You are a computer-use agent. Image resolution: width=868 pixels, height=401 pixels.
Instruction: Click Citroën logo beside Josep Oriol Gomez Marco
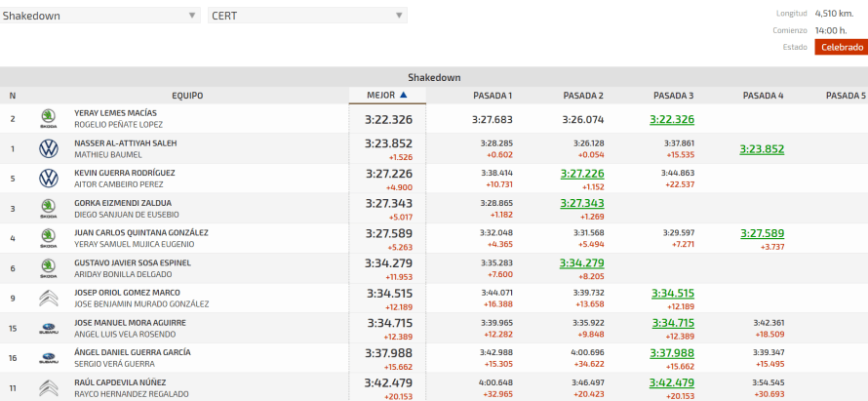48,299
